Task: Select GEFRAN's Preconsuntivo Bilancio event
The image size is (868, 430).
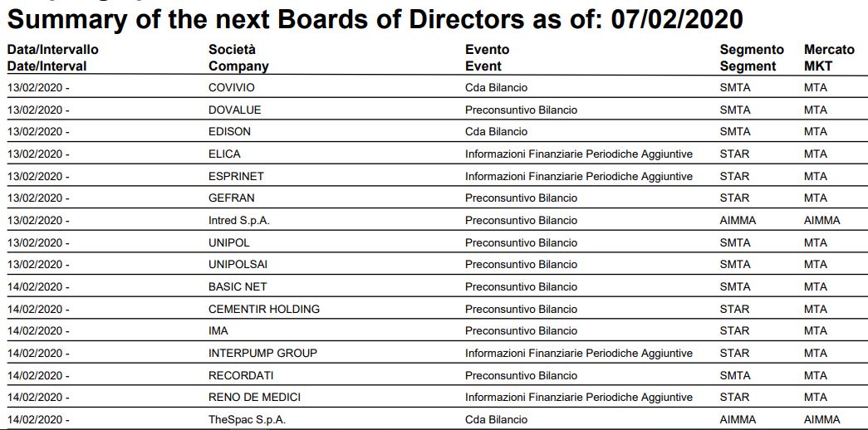Action: coord(521,198)
